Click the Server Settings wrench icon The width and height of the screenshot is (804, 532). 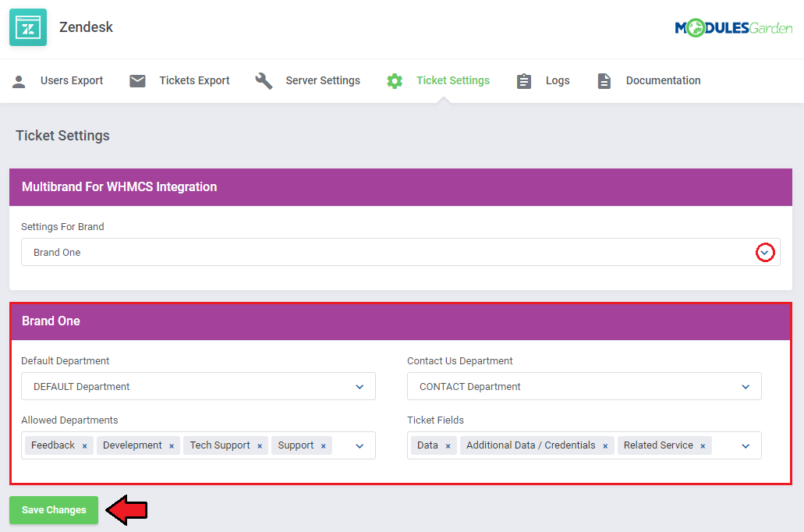click(264, 80)
